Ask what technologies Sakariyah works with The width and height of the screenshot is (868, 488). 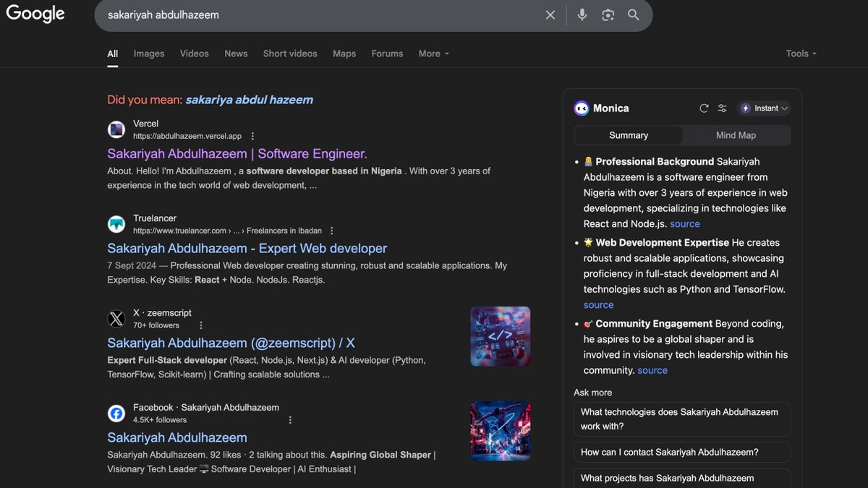point(682,419)
